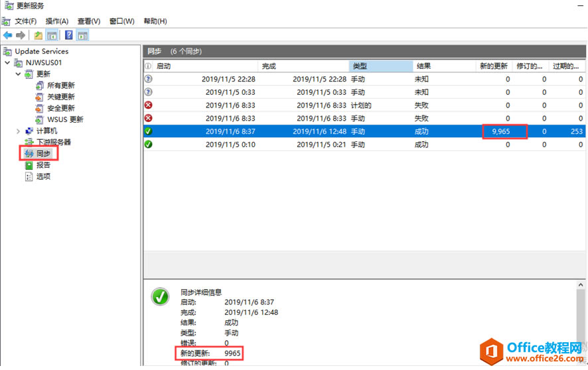The width and height of the screenshot is (588, 370).
Task: Toggle the console tree pane icon
Action: [x=52, y=36]
